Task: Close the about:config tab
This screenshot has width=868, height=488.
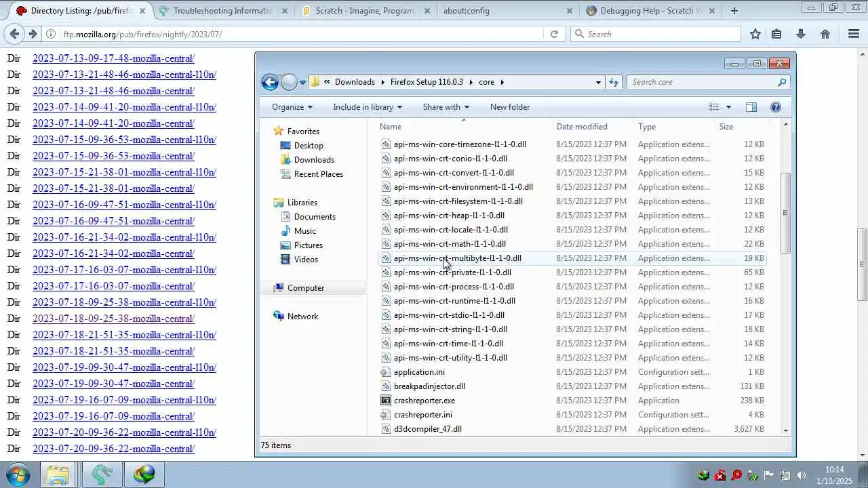Action: pyautogui.click(x=569, y=11)
